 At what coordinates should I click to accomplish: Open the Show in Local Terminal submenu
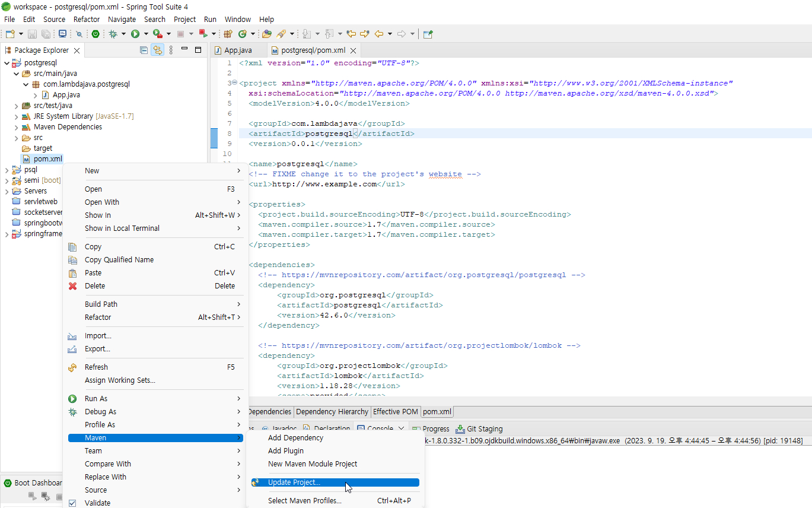pos(155,228)
